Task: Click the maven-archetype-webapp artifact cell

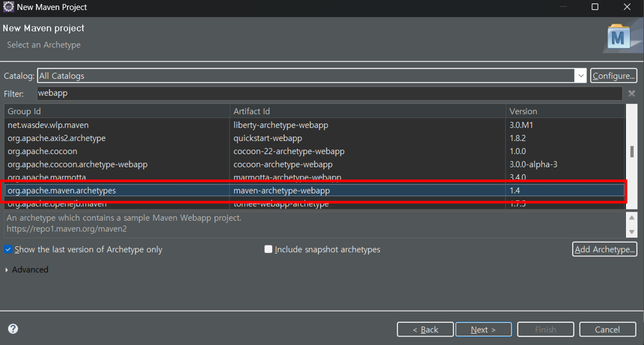Action: [x=282, y=191]
